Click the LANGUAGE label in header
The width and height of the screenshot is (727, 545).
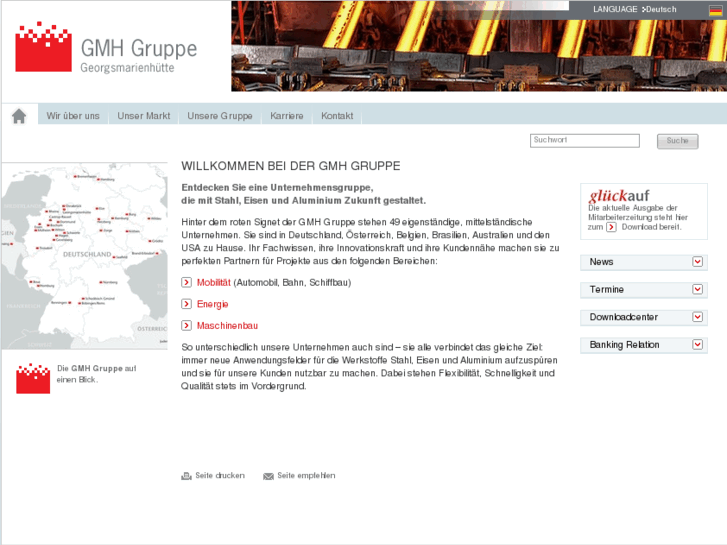[615, 9]
